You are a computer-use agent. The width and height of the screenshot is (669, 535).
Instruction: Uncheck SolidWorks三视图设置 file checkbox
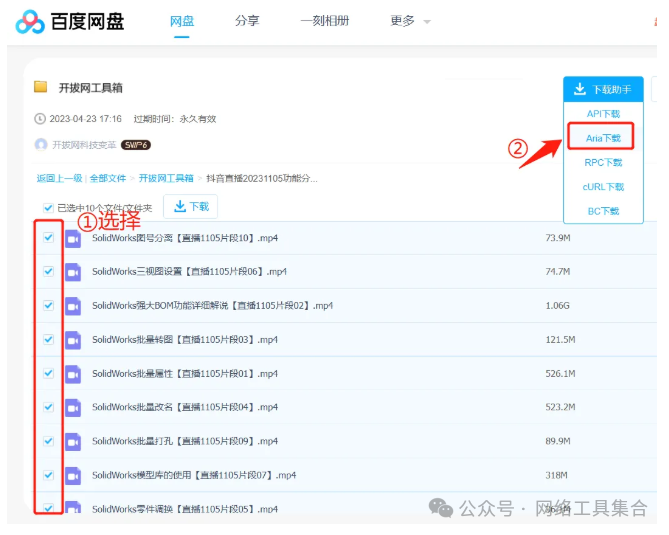click(x=49, y=271)
